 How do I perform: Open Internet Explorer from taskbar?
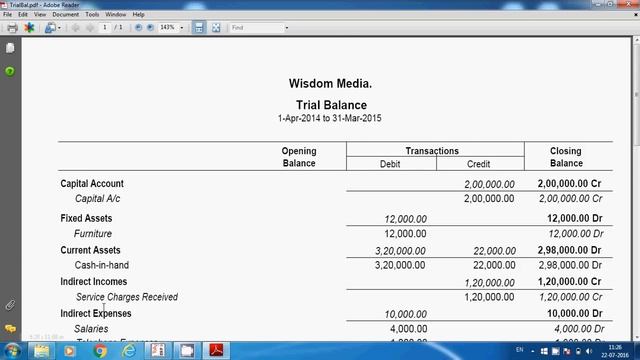pyautogui.click(x=129, y=351)
